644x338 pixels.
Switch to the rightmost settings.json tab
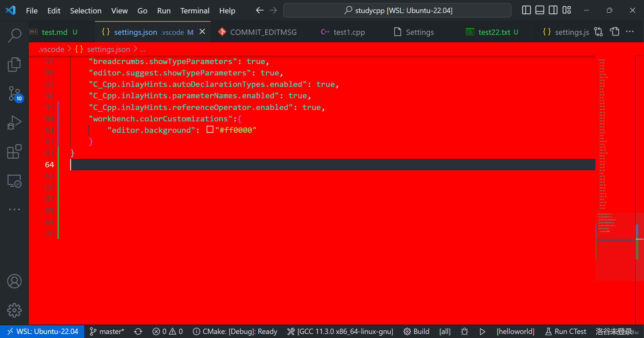(x=566, y=32)
